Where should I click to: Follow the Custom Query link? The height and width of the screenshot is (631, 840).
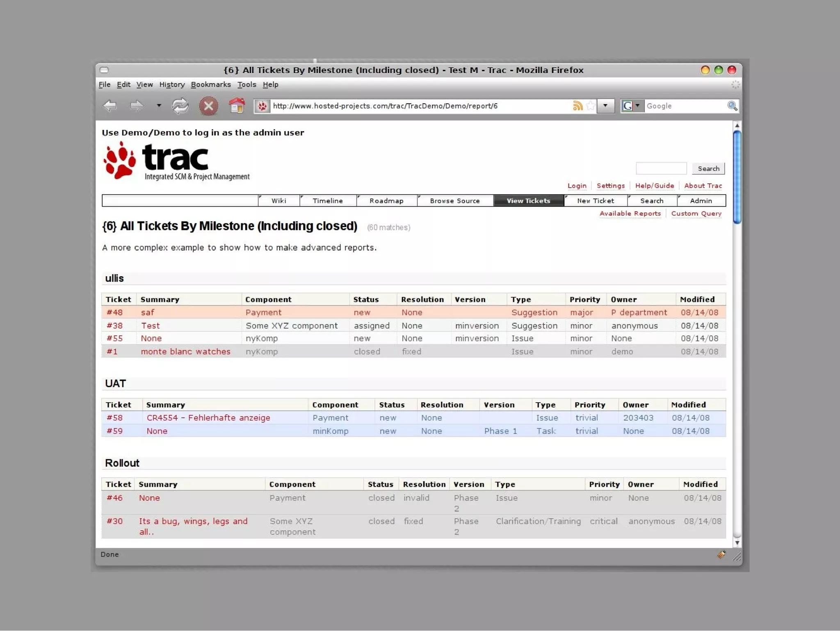(696, 214)
